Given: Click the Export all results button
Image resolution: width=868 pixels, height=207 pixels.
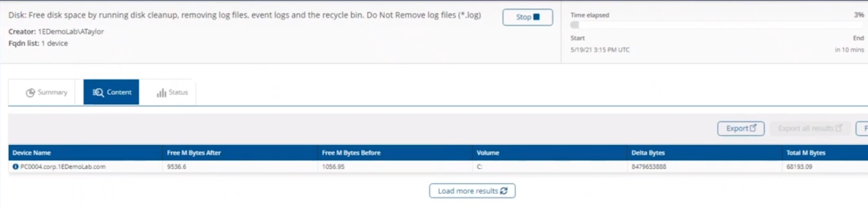Looking at the screenshot, I should pos(810,129).
